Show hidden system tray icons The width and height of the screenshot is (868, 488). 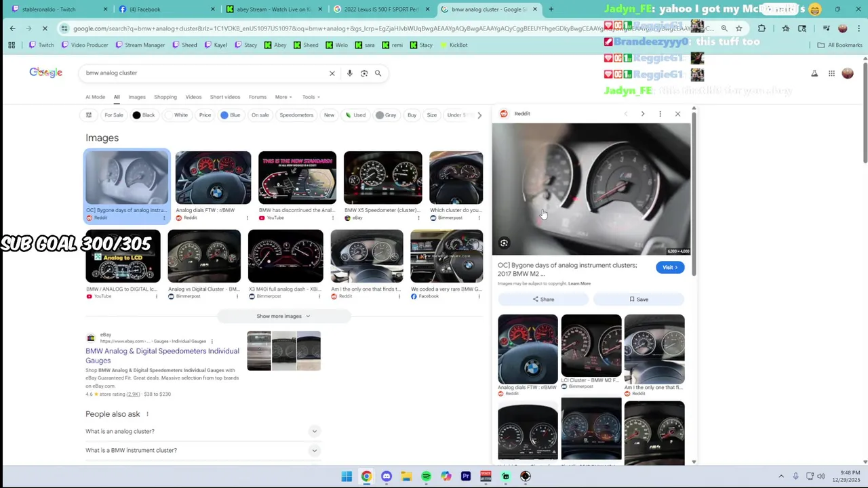pyautogui.click(x=781, y=476)
